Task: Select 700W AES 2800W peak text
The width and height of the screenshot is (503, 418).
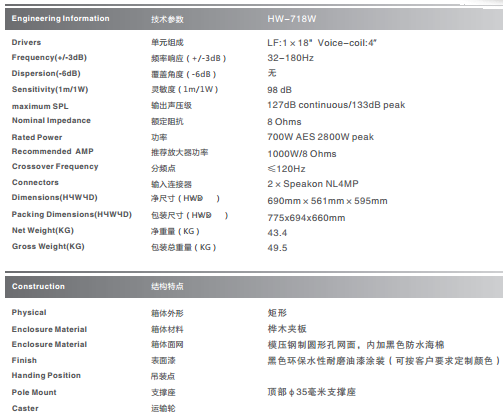Action: [x=320, y=137]
